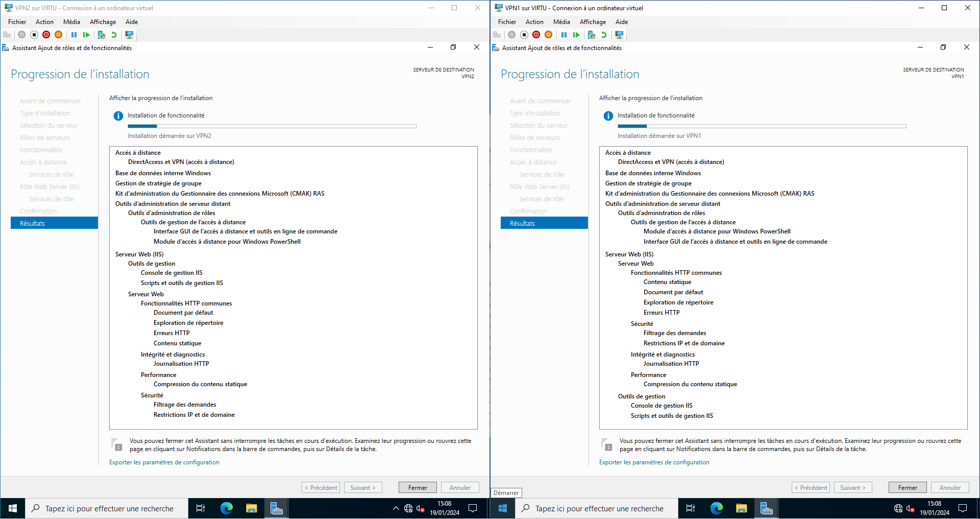Expand hidden tray icons in VPN2 taskbar
980x519 pixels.
point(396,508)
